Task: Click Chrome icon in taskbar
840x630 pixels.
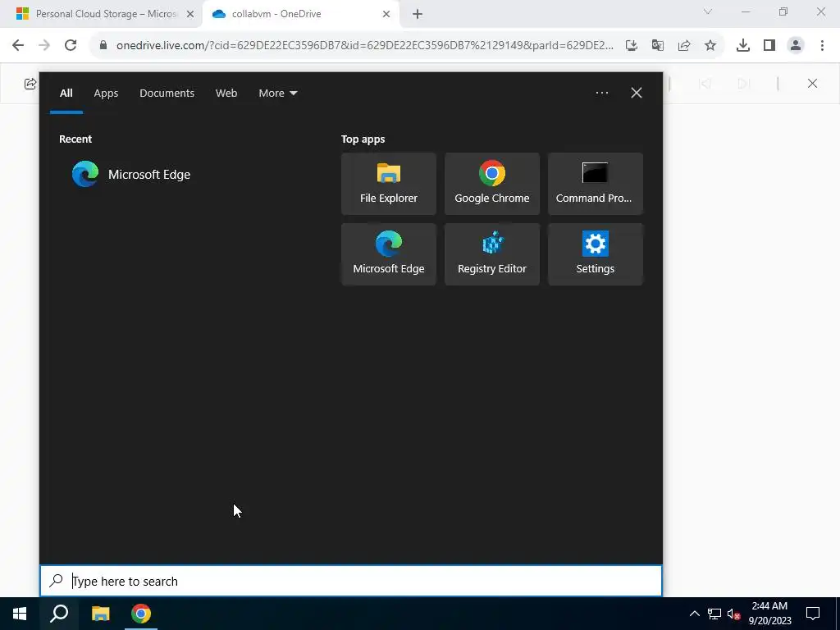Action: (141, 614)
